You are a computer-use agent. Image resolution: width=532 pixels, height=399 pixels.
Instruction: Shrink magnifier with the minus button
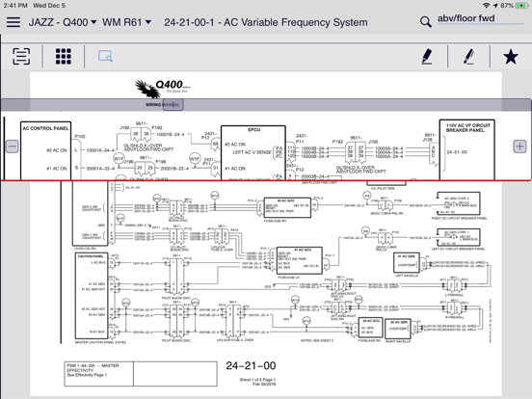point(12,146)
